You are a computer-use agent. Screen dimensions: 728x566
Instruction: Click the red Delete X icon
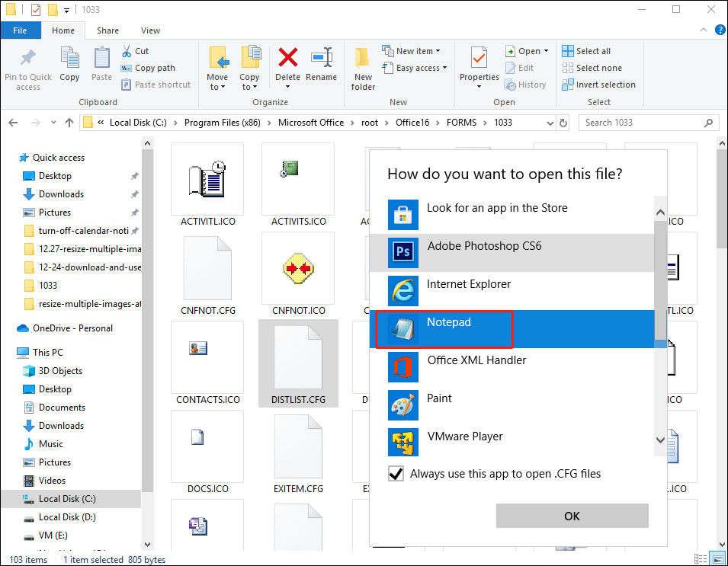[288, 58]
